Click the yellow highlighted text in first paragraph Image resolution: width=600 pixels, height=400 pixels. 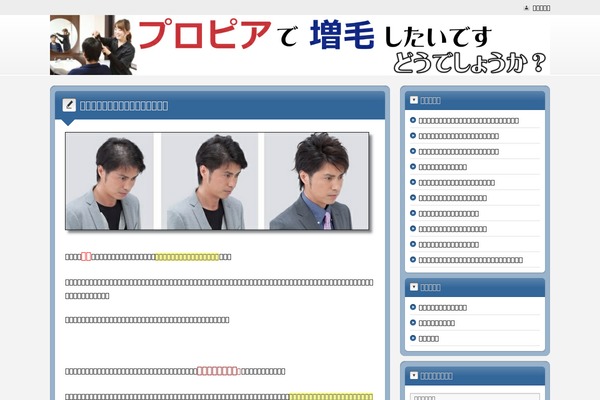pyautogui.click(x=187, y=257)
